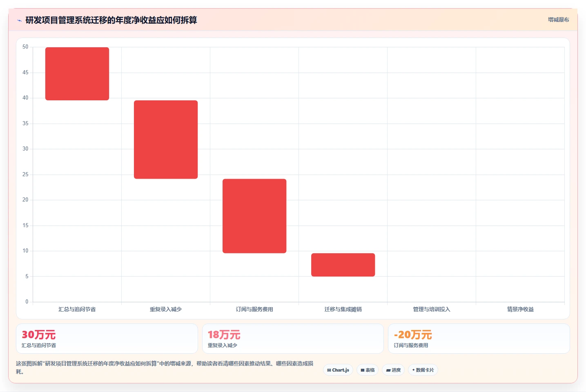Select the 数据卡片 chip

pyautogui.click(x=423, y=370)
